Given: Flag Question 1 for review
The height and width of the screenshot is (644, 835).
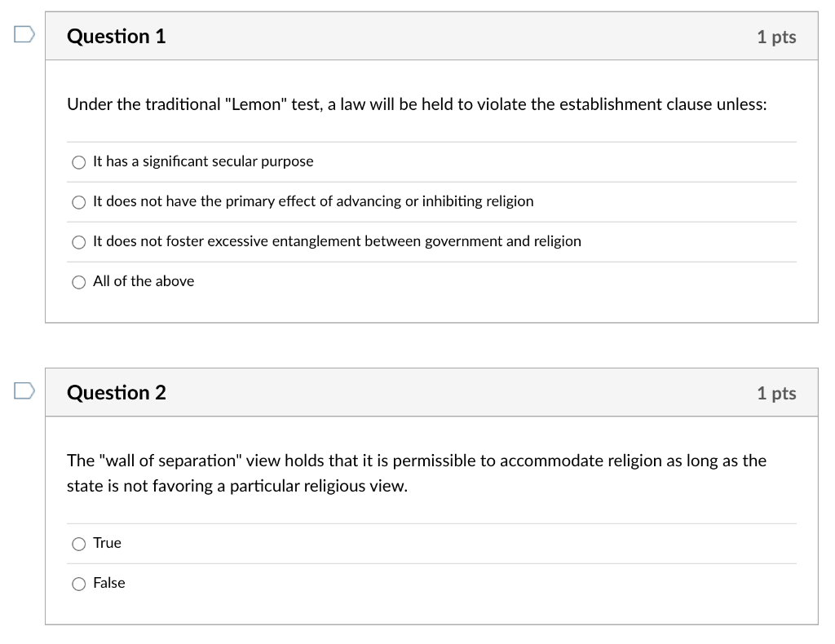Looking at the screenshot, I should (x=24, y=35).
